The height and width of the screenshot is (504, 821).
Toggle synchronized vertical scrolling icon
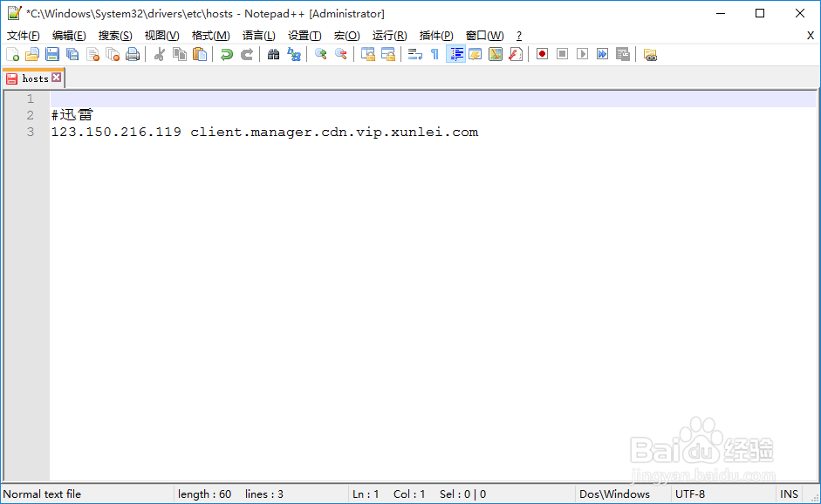tap(367, 54)
